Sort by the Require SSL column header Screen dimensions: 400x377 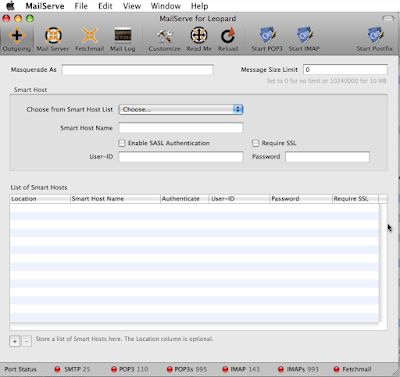click(355, 199)
